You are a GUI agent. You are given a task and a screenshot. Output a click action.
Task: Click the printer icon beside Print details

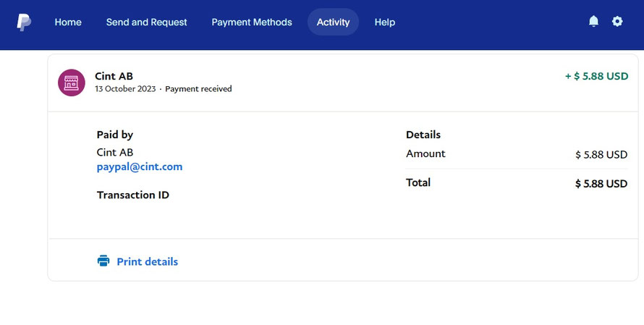(x=103, y=261)
